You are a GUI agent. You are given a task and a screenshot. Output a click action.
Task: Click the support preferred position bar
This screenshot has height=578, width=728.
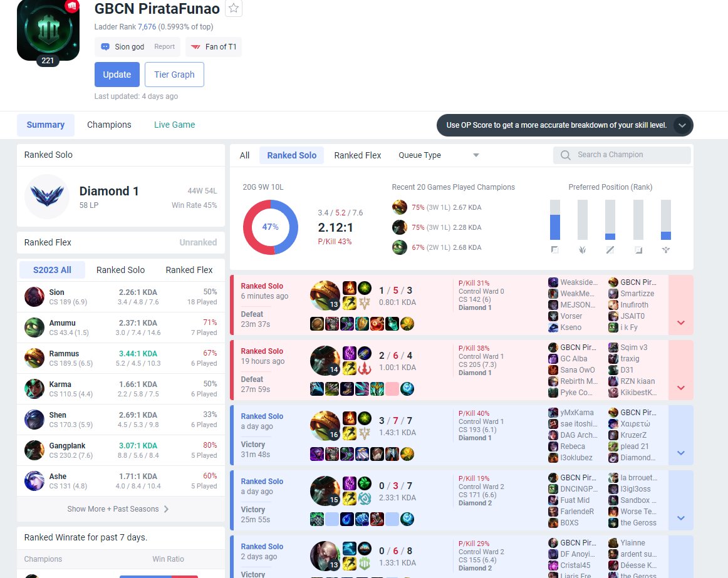pos(666,220)
